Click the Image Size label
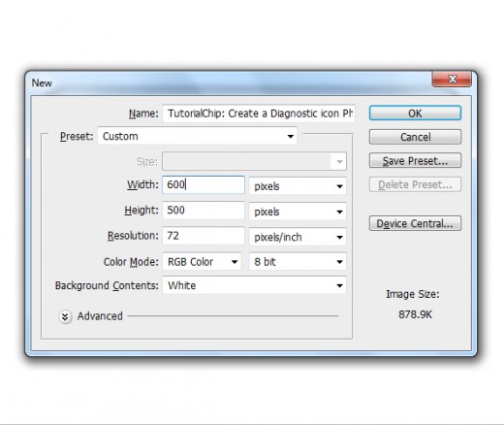 [x=413, y=294]
